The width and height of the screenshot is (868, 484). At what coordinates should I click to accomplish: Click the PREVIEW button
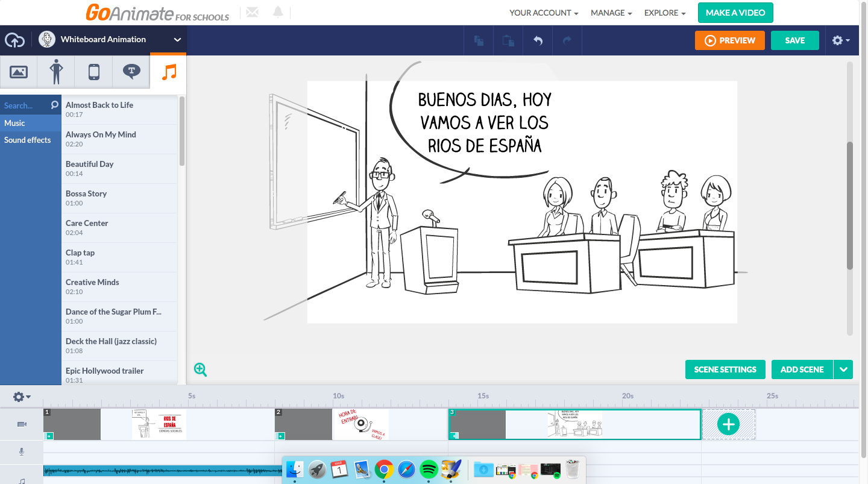click(x=730, y=40)
